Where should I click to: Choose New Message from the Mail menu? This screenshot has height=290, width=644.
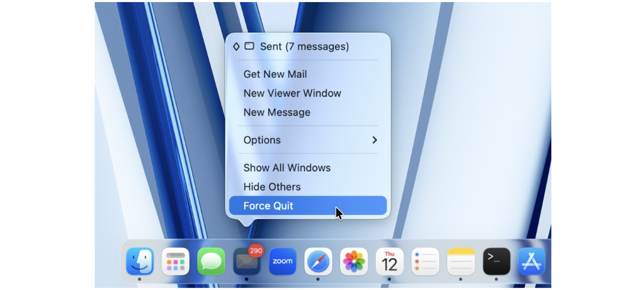[308, 112]
